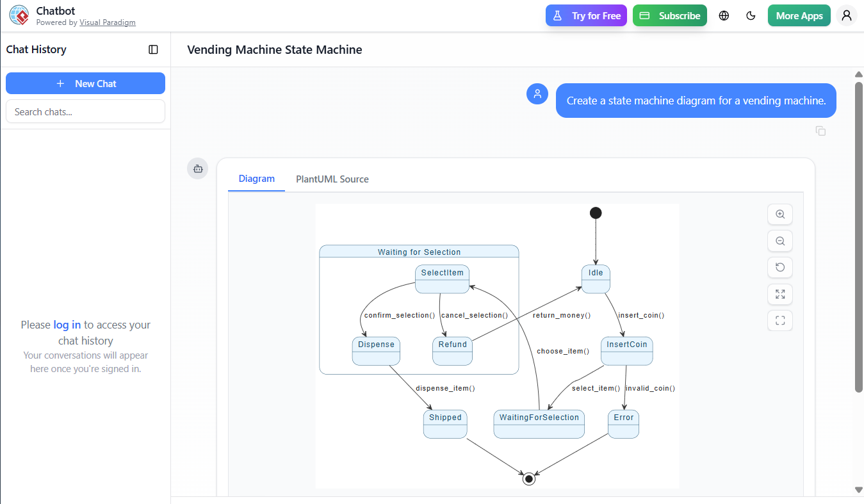Open the diagram fullscreen view
Image resolution: width=864 pixels, height=504 pixels.
pyautogui.click(x=779, y=320)
